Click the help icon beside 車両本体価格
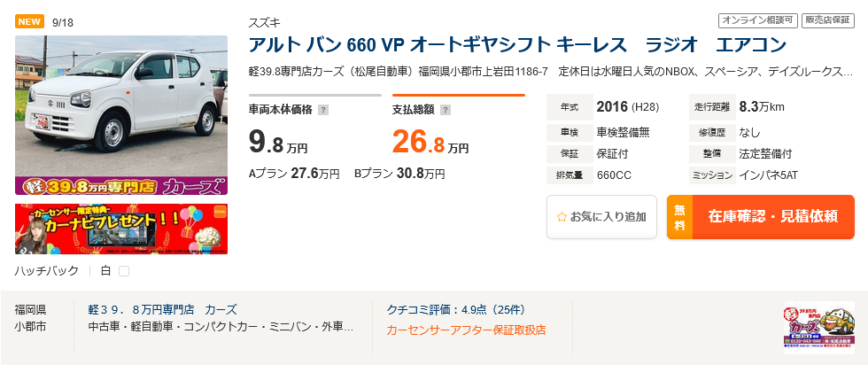Image resolution: width=868 pixels, height=365 pixels. (x=322, y=111)
